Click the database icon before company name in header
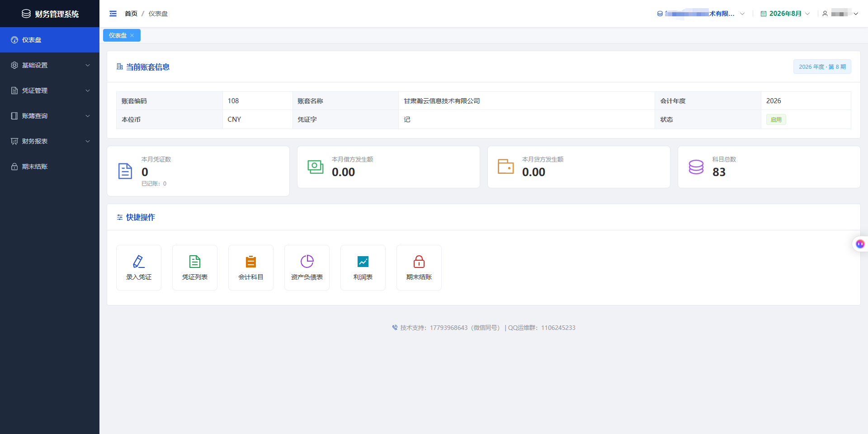Screen dimensions: 868x434 click(x=660, y=14)
